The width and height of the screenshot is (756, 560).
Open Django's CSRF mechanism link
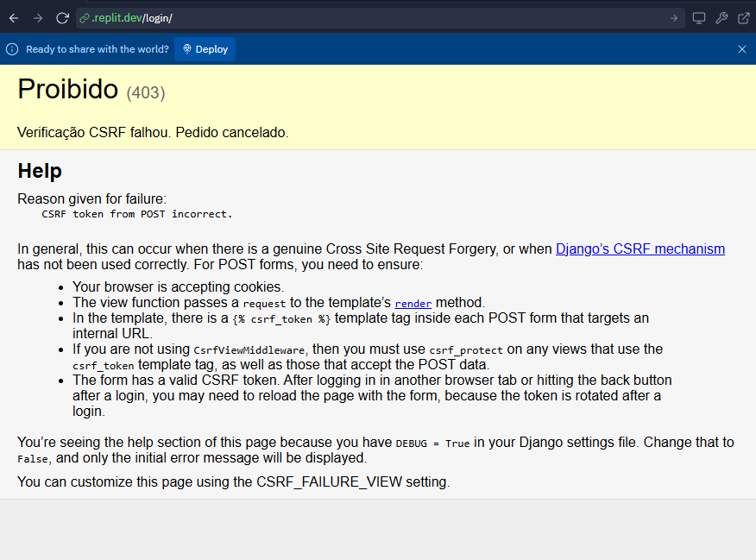coord(639,249)
